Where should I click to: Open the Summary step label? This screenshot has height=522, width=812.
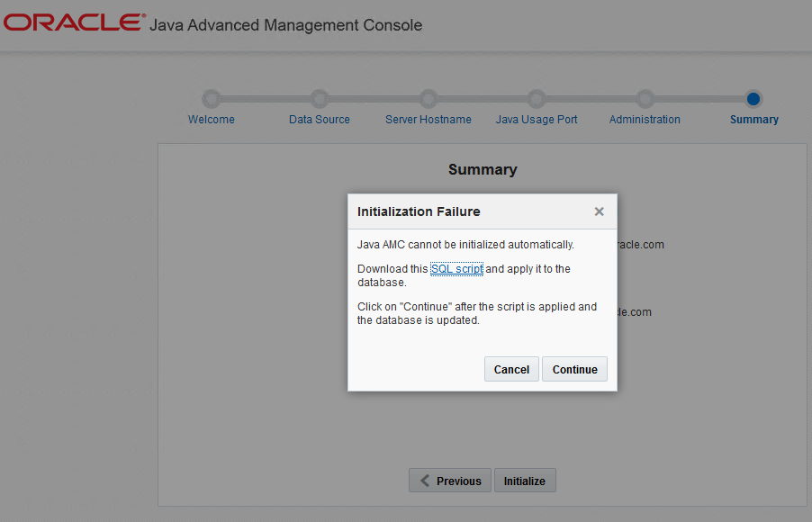[754, 120]
